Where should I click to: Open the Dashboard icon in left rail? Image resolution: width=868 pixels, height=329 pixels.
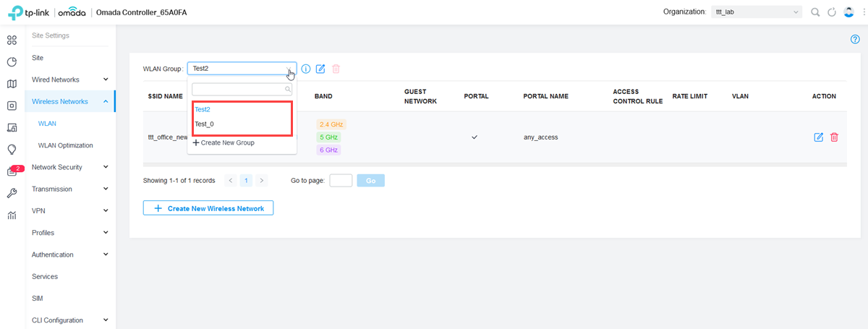[x=12, y=40]
